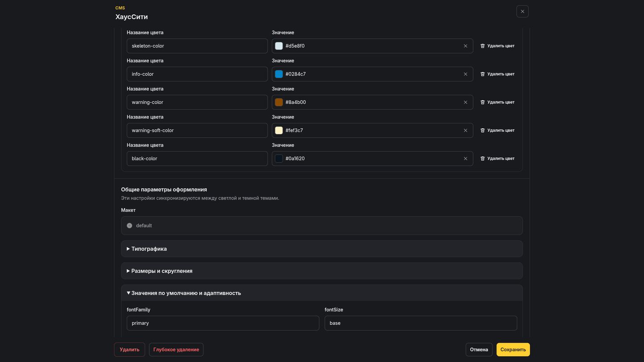
Task: Clear the black-color value with X icon
Action: click(466, 159)
